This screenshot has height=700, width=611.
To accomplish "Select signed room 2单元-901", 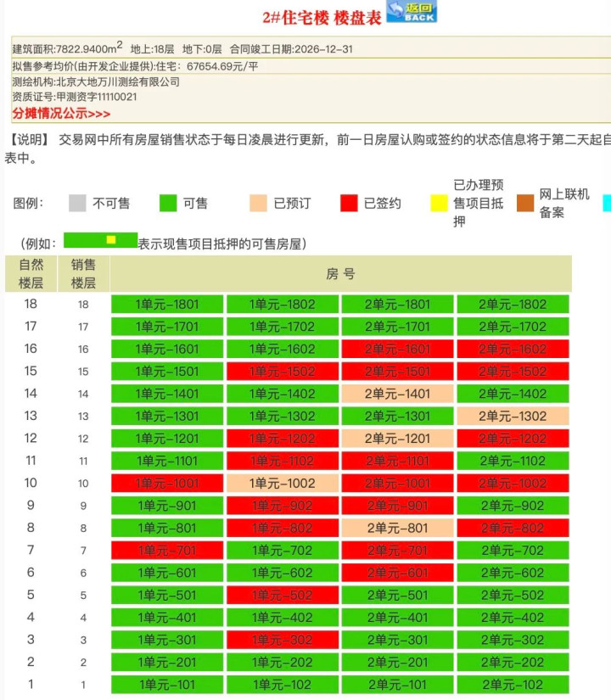I will [x=397, y=506].
